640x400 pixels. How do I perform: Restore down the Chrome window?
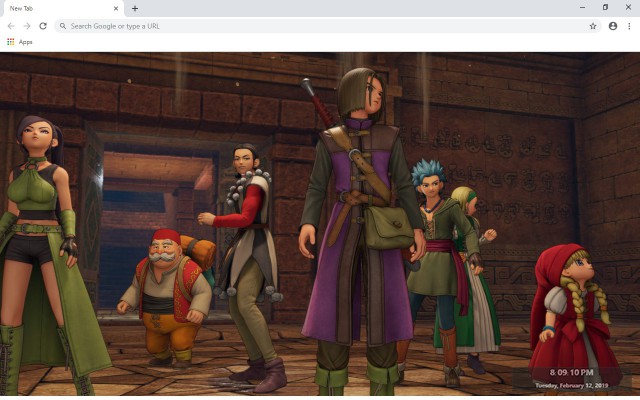click(x=605, y=7)
